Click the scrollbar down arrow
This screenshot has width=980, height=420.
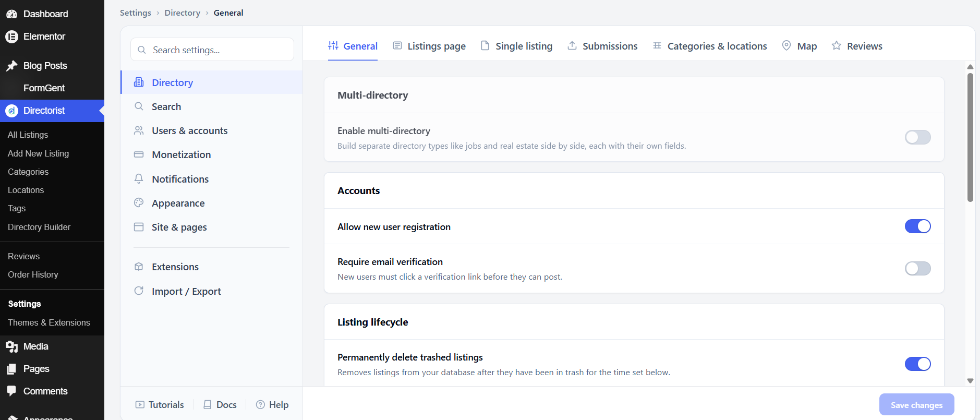(970, 381)
